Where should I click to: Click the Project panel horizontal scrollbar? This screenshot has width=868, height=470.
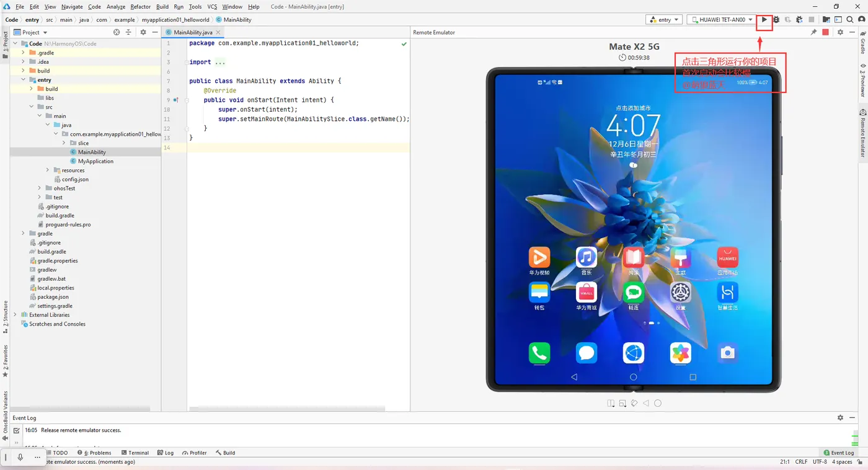point(81,409)
